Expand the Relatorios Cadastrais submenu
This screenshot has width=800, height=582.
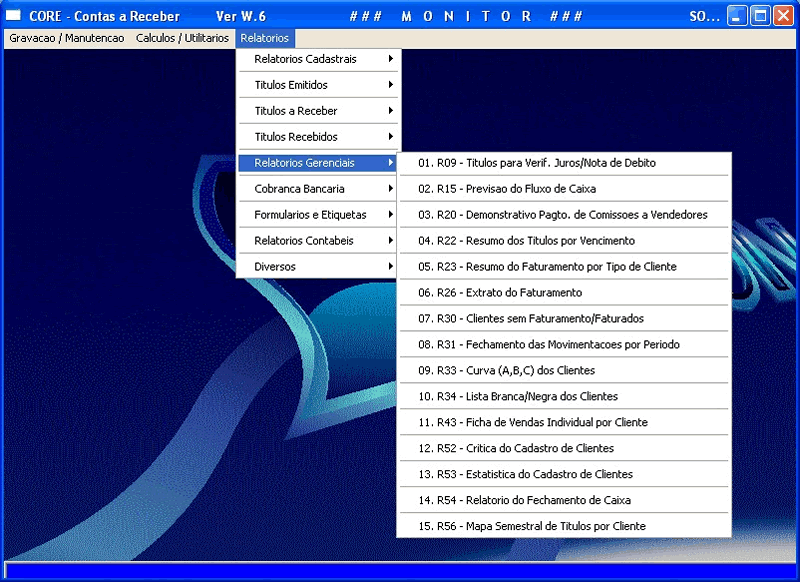(318, 59)
